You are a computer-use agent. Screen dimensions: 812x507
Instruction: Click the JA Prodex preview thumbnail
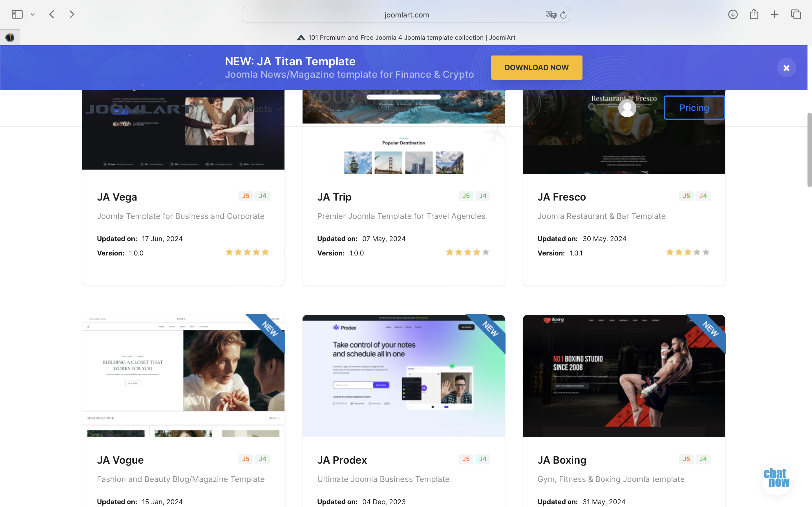403,375
